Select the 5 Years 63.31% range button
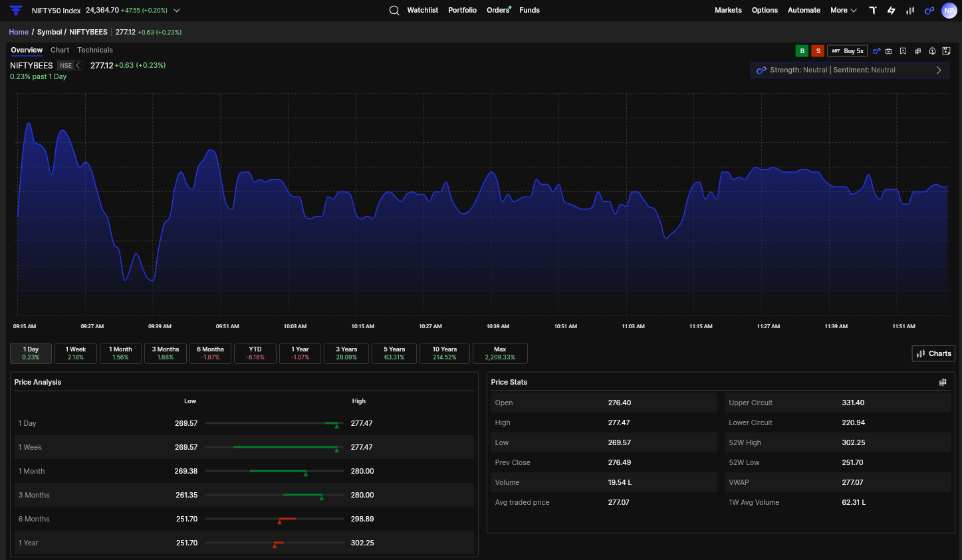 click(x=394, y=353)
